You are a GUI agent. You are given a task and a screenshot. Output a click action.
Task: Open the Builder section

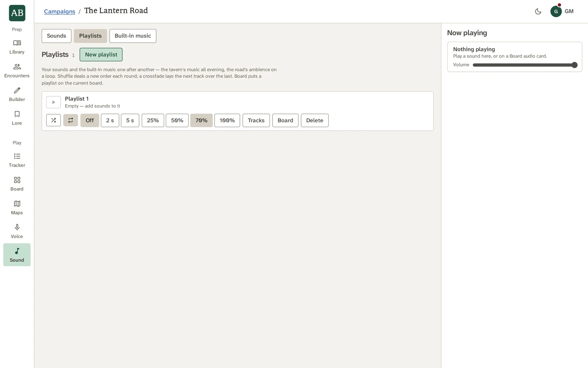tap(17, 95)
